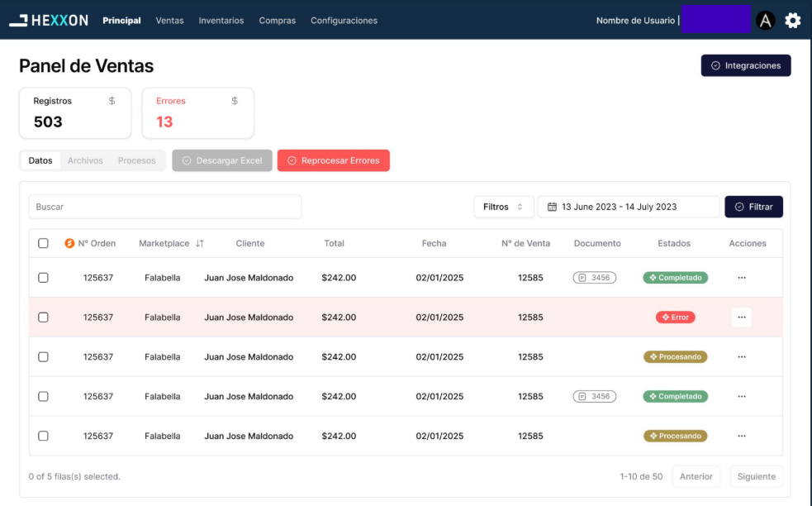Click the Buscar search field

165,207
